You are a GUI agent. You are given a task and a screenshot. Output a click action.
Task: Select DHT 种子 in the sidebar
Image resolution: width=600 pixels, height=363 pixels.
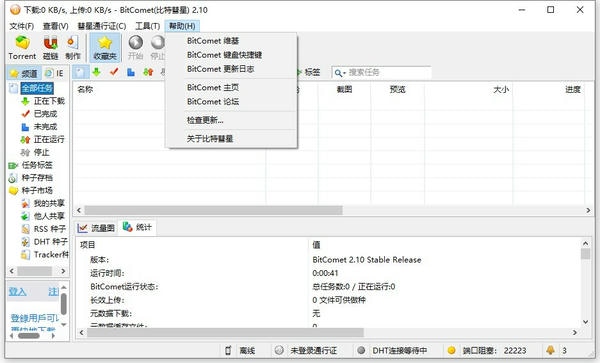[x=51, y=242]
